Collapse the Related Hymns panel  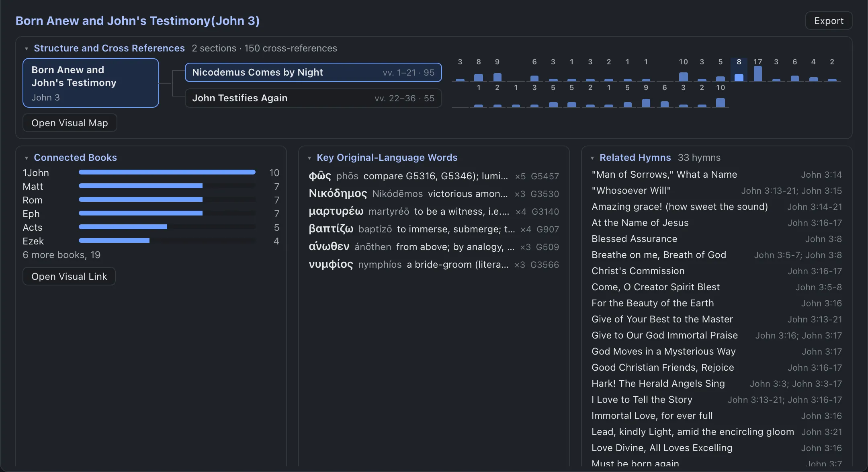592,158
